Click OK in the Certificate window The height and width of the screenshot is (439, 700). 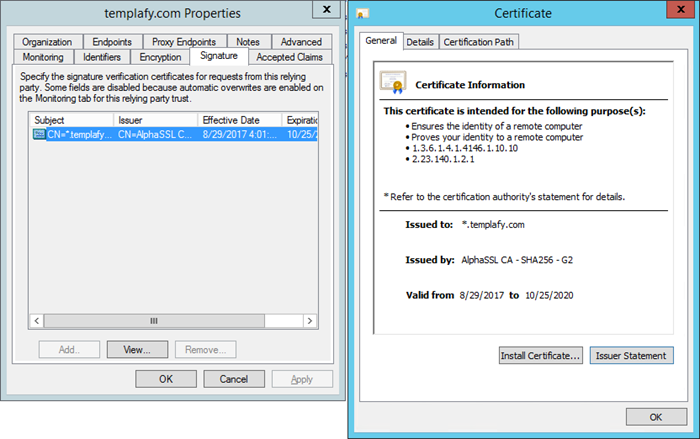click(x=656, y=417)
